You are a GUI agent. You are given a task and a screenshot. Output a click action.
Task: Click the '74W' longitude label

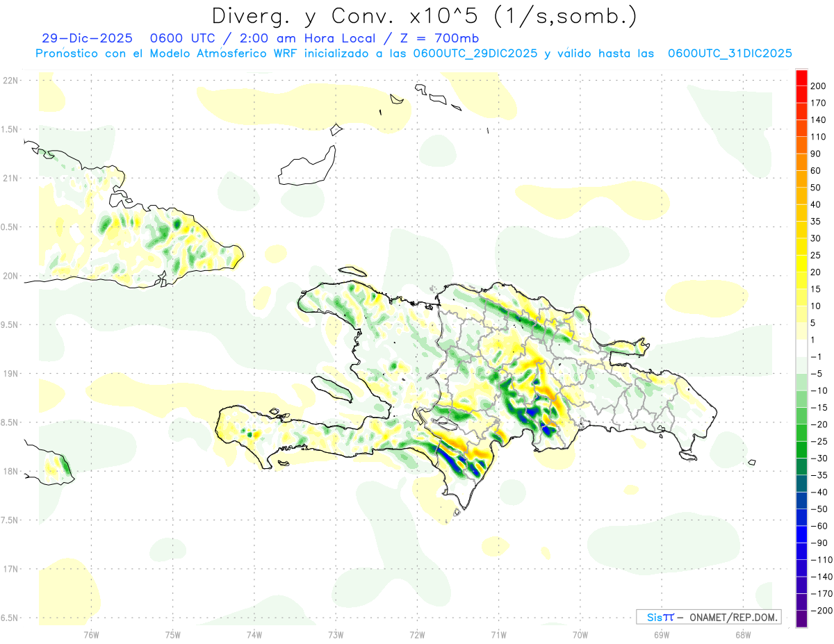click(x=254, y=634)
